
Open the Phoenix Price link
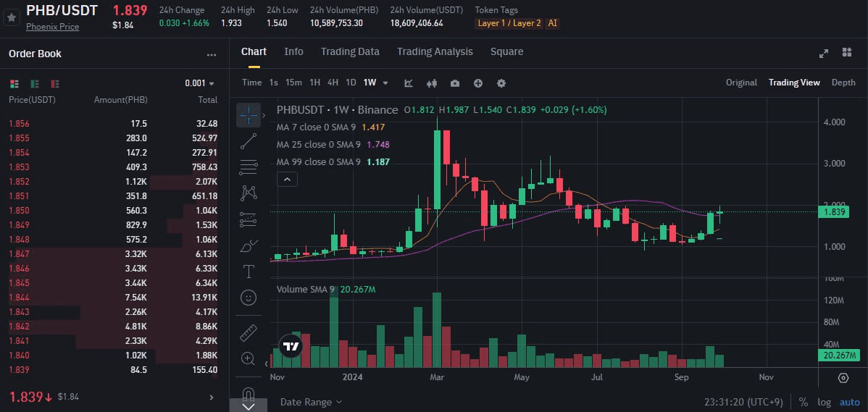coord(53,27)
